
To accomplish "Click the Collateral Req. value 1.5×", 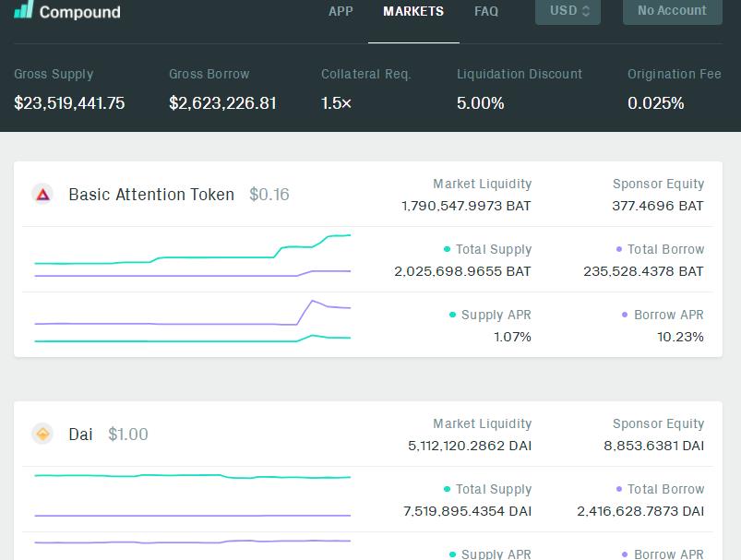I will coord(337,103).
